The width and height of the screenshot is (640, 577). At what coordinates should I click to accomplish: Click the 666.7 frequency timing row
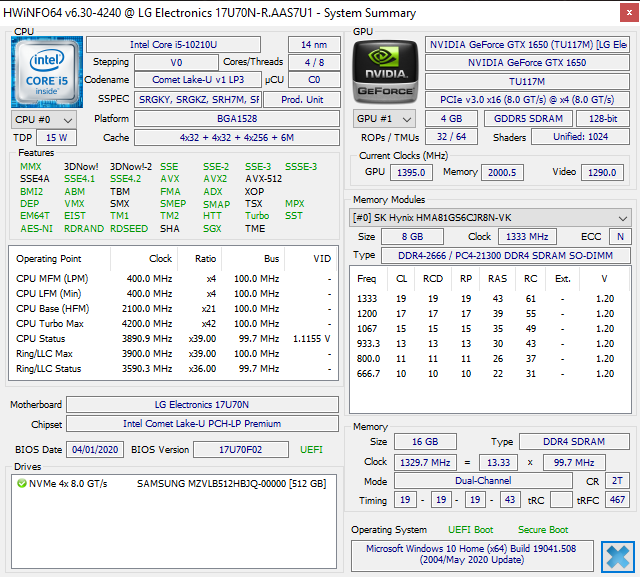pos(490,374)
